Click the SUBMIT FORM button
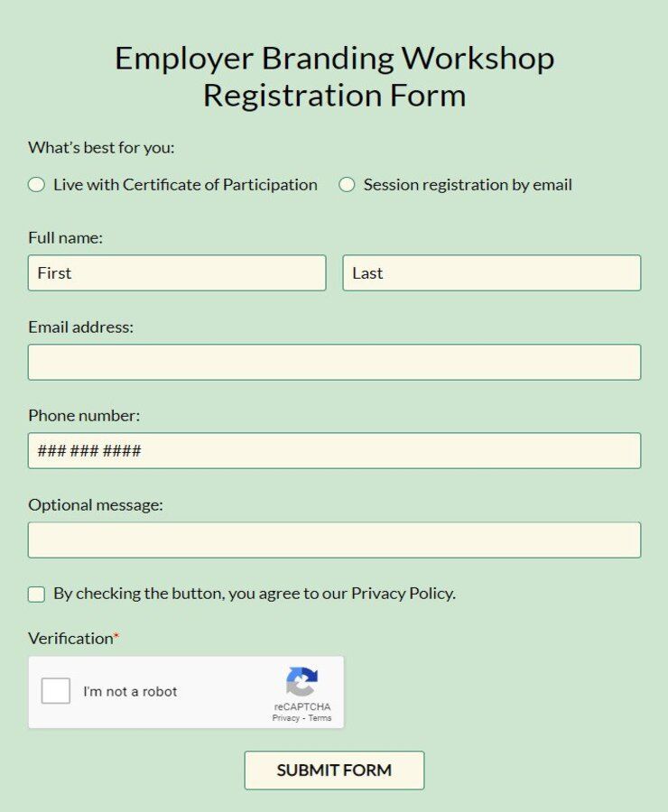The height and width of the screenshot is (812, 668). click(334, 770)
